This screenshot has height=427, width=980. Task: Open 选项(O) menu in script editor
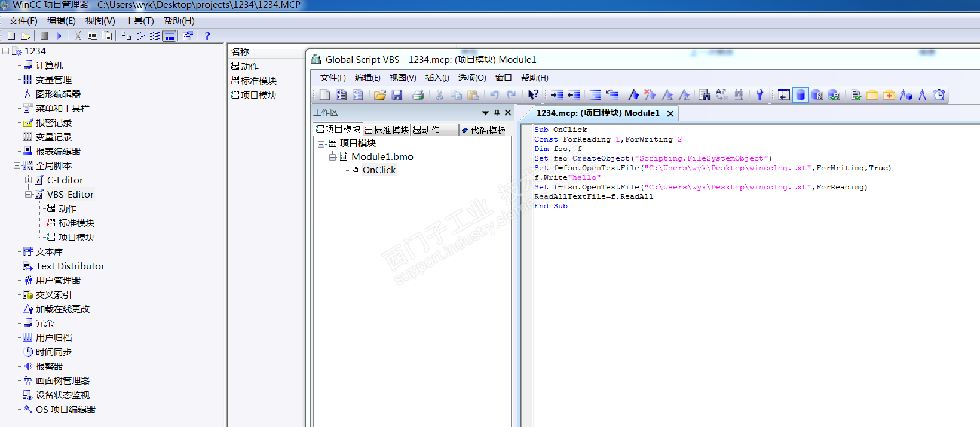(472, 78)
